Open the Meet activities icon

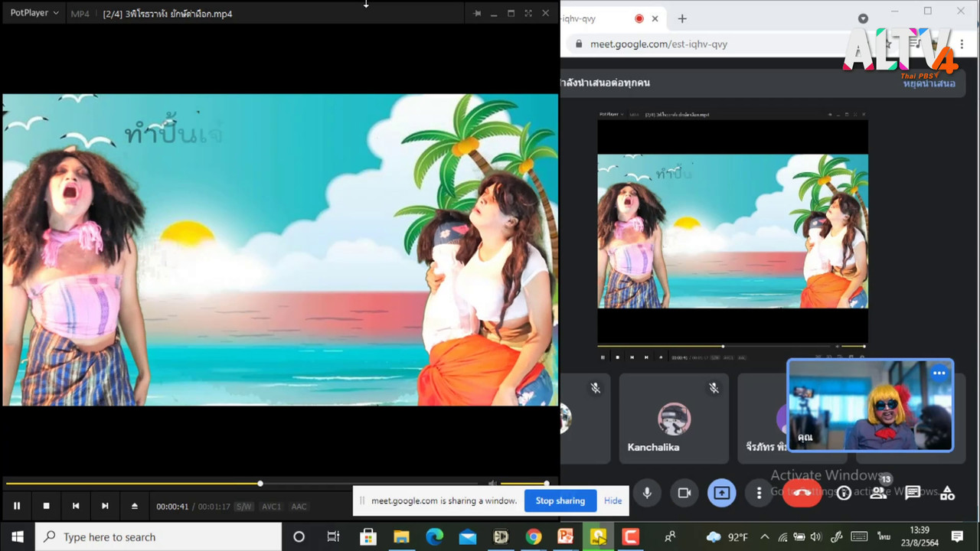tap(947, 493)
